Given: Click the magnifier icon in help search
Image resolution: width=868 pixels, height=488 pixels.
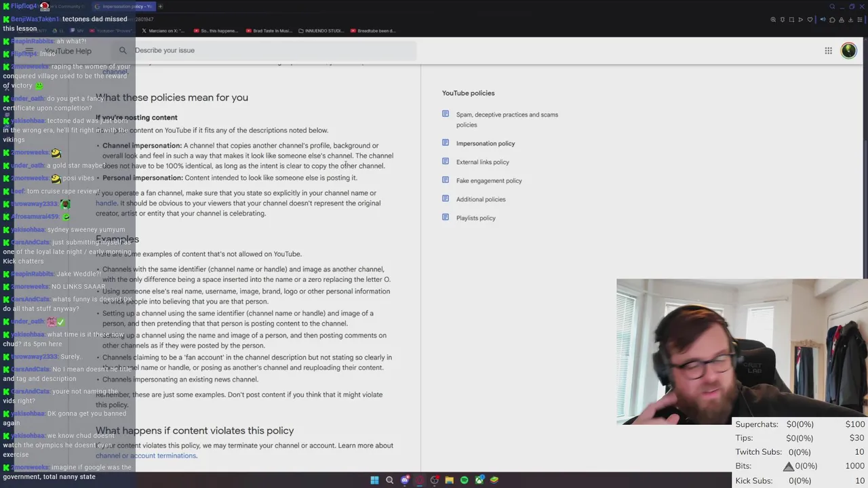Looking at the screenshot, I should [x=123, y=50].
